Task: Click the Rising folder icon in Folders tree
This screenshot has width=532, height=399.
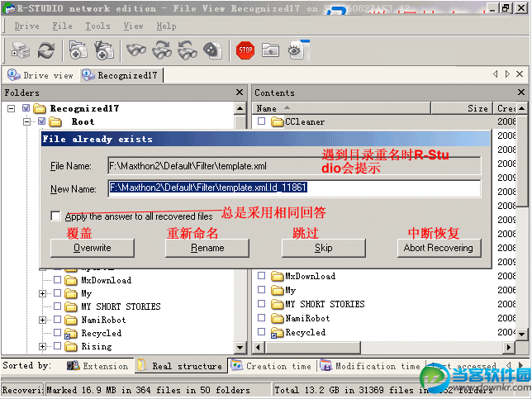Action: (71, 346)
